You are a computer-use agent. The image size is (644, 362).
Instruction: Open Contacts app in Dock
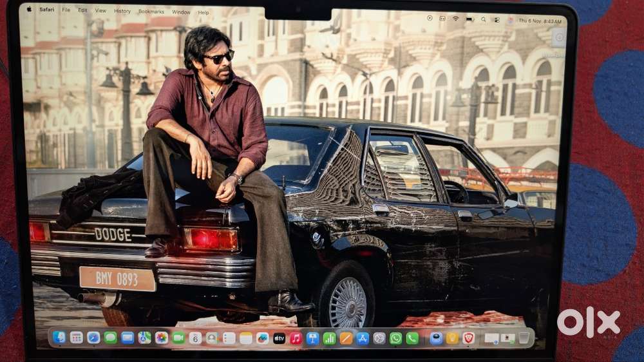(x=212, y=338)
